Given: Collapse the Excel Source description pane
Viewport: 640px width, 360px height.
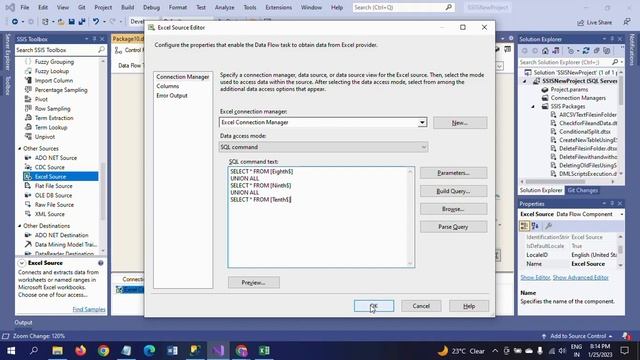Looking at the screenshot, I should click(x=22, y=263).
